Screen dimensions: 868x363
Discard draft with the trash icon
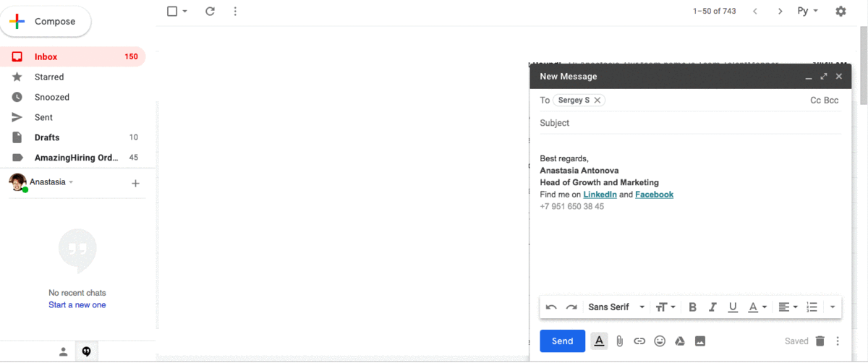click(820, 341)
